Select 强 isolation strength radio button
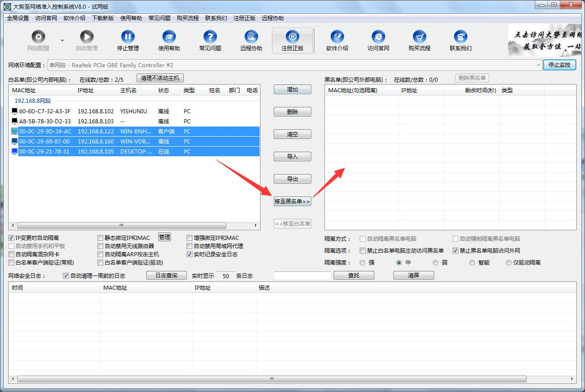Screen dimensions: 585x392 [362, 263]
